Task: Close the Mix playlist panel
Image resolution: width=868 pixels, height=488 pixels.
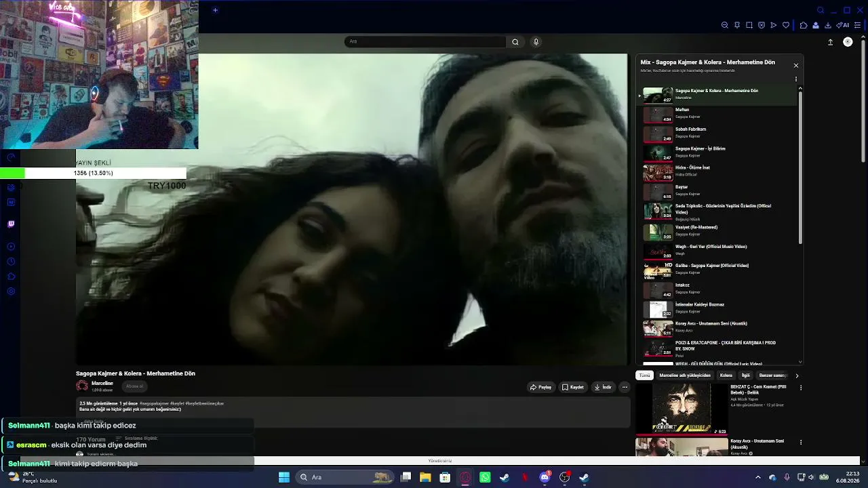Action: tap(796, 65)
